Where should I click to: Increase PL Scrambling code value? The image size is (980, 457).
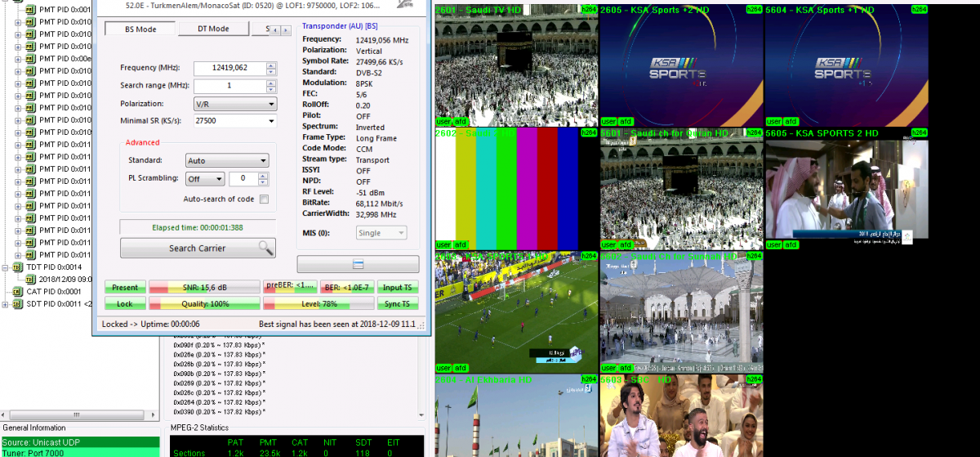265,175
